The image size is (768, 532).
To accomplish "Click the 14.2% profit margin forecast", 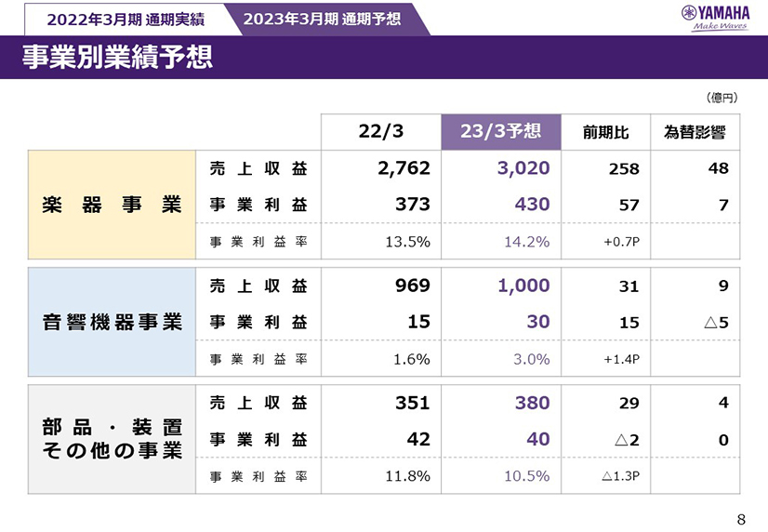I will (x=526, y=242).
